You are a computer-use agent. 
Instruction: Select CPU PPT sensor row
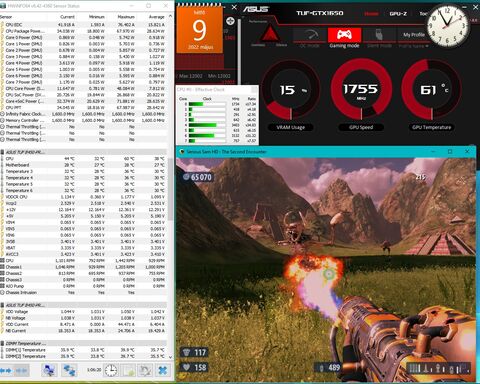point(83,108)
